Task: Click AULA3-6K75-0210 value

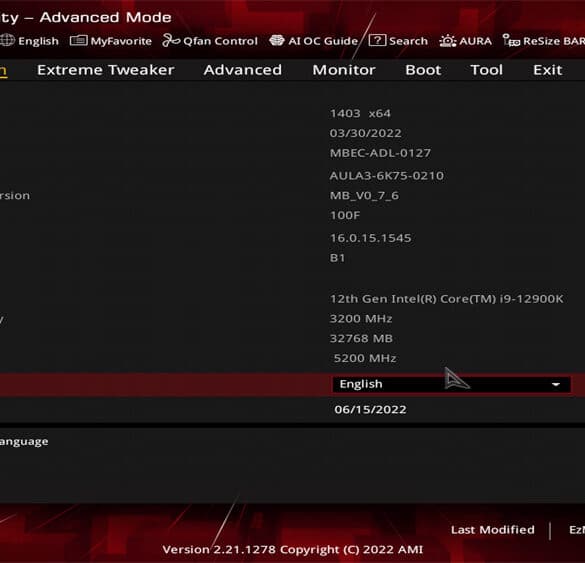Action: coord(387,176)
